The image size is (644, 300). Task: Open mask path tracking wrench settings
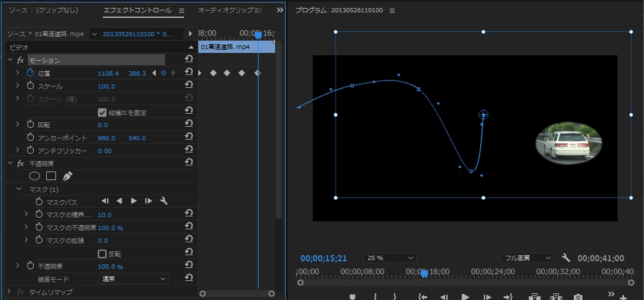click(x=164, y=201)
